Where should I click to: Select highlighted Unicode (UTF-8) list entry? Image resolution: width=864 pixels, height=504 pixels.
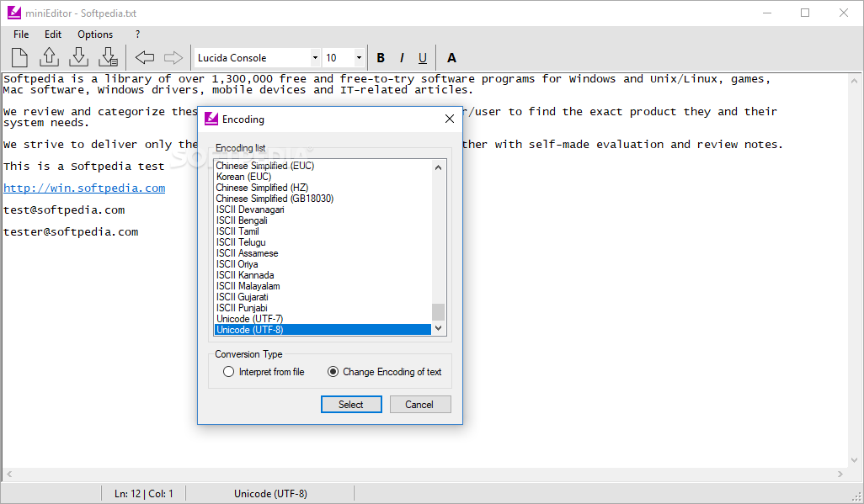(323, 330)
